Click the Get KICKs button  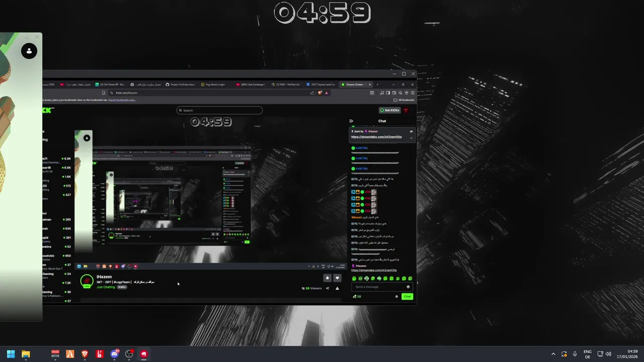click(x=390, y=110)
